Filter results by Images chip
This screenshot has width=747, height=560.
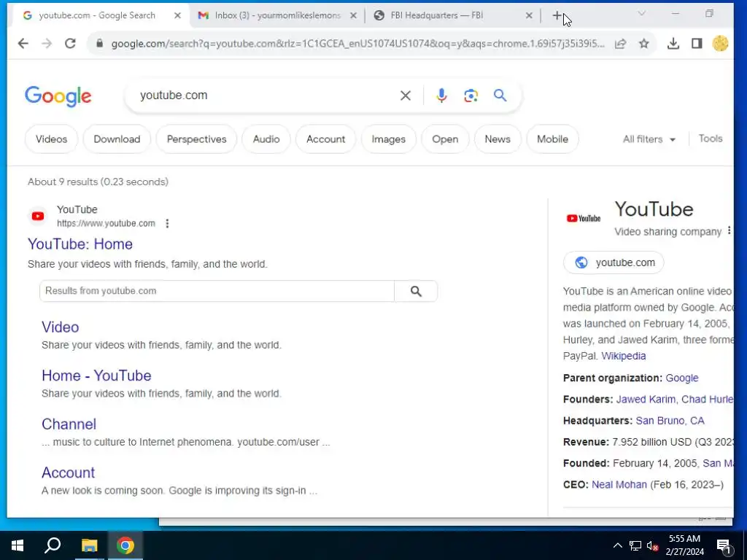pos(388,139)
